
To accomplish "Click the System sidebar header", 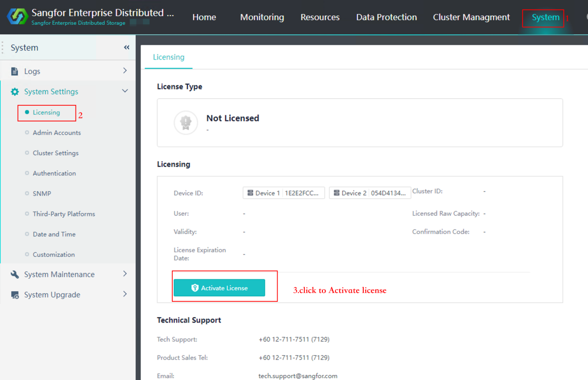I will 24,48.
